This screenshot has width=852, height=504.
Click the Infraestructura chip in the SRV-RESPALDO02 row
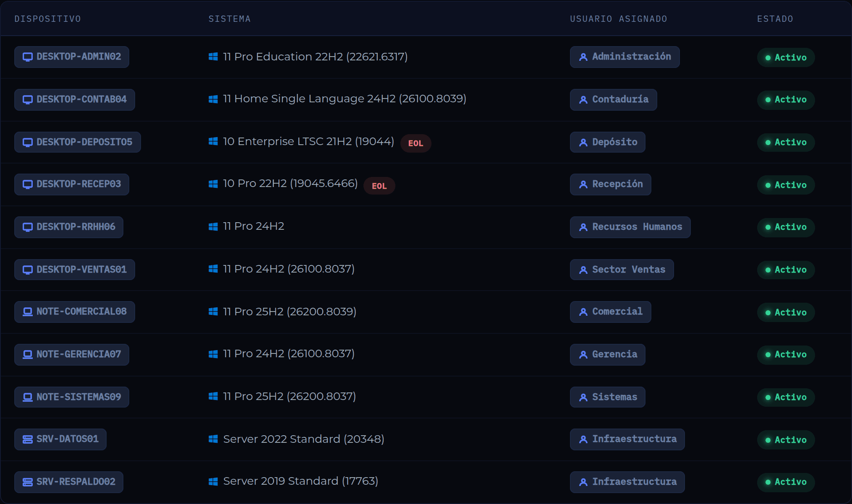coord(627,482)
